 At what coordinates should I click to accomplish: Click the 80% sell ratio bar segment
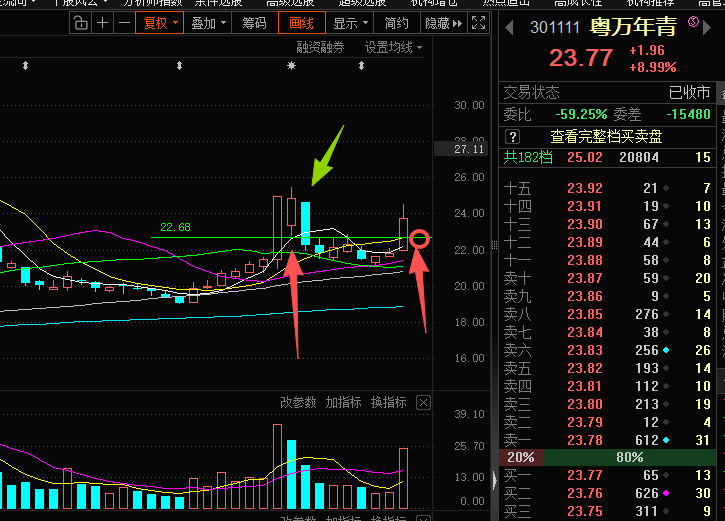[x=629, y=457]
